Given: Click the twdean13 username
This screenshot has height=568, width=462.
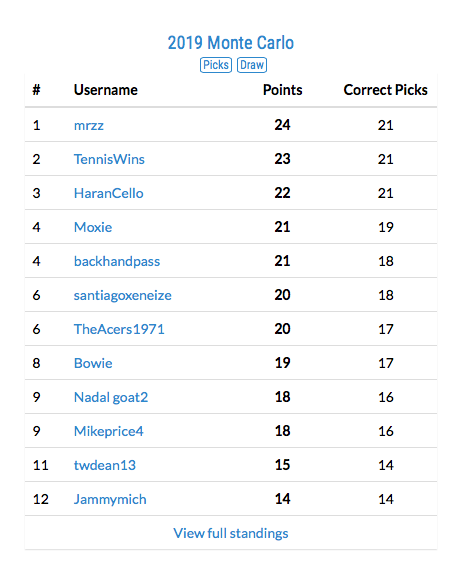Looking at the screenshot, I should coord(105,465).
